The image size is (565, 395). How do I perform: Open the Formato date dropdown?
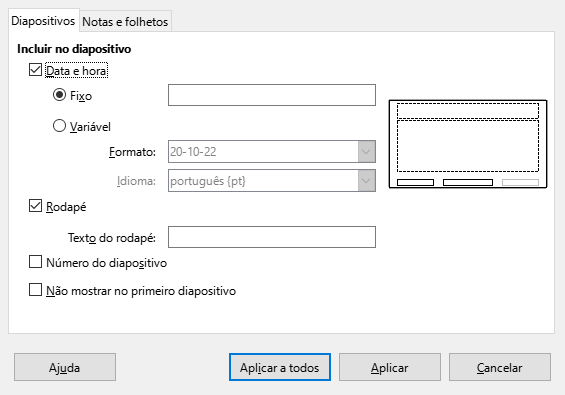point(272,151)
